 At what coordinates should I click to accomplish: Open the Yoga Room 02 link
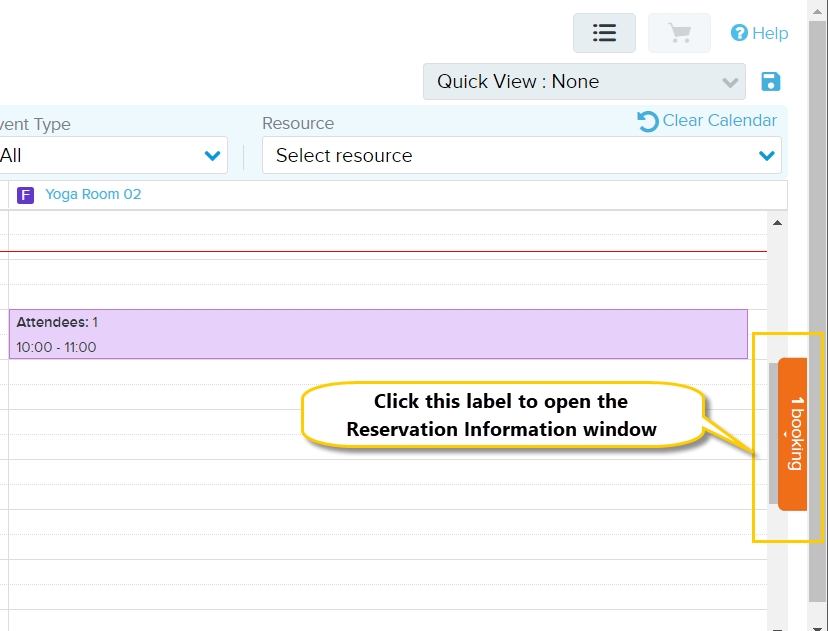click(x=93, y=195)
